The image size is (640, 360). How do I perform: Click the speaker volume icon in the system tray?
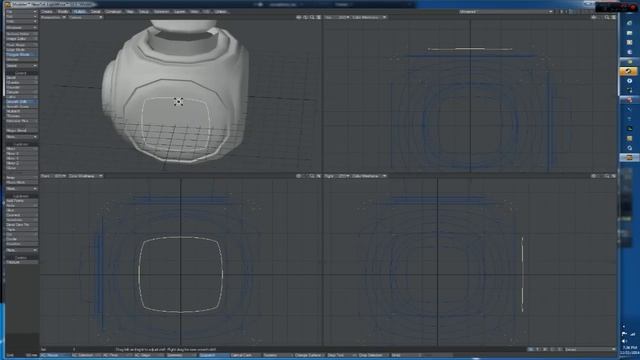tap(624, 341)
